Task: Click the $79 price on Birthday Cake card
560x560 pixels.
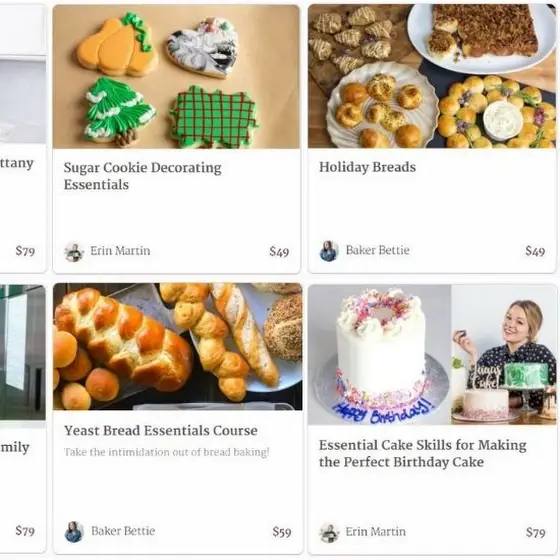Action: [x=536, y=532]
